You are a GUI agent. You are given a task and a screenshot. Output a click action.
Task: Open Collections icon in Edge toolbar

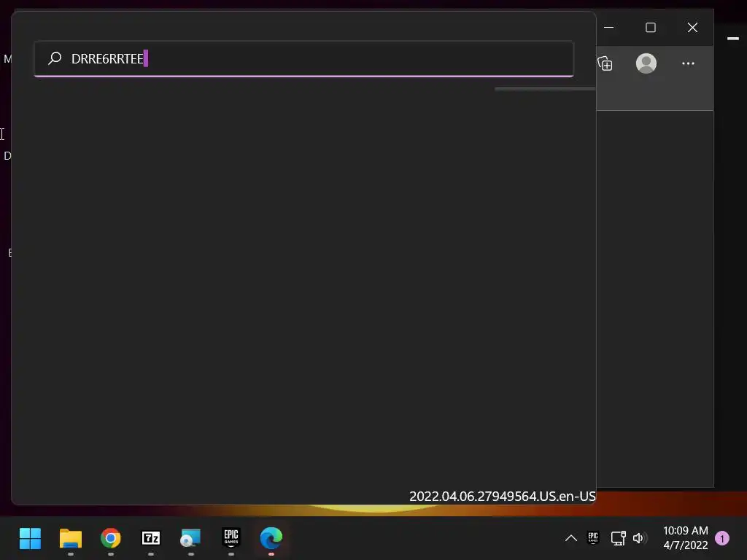coord(605,63)
